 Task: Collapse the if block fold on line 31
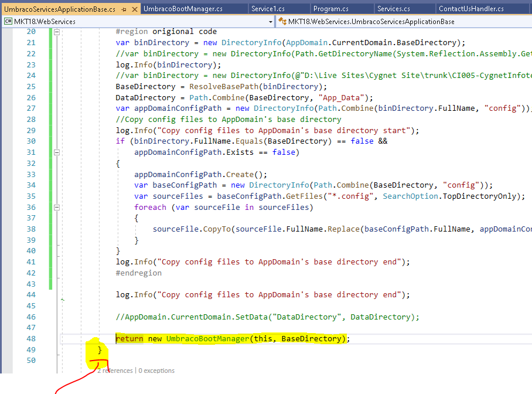(x=57, y=152)
